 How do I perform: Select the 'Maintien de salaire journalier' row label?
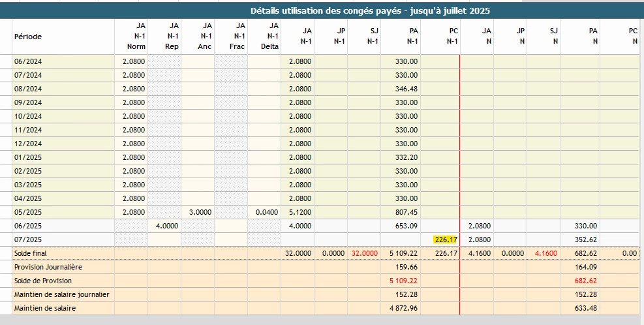coord(61,294)
